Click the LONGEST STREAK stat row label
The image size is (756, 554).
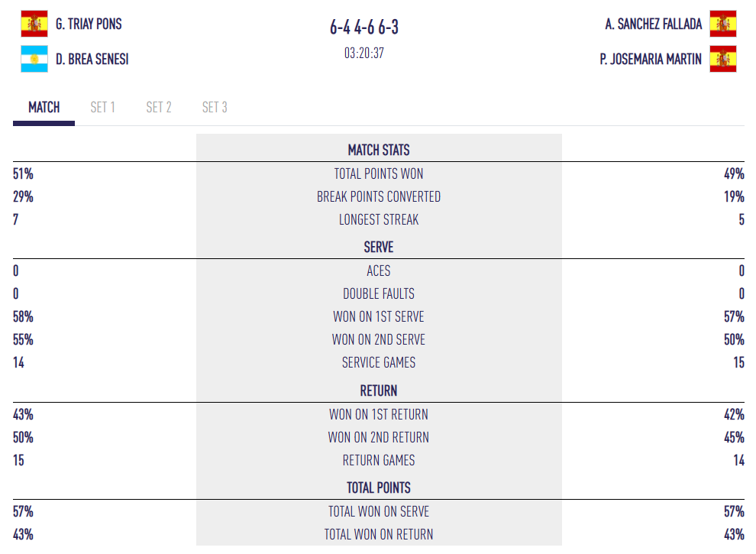click(379, 219)
